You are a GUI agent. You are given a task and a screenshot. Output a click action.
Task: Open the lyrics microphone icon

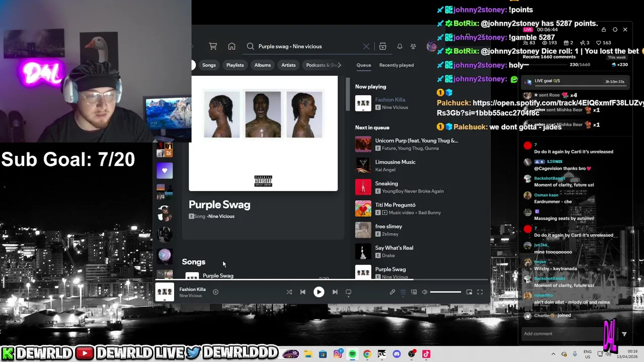pyautogui.click(x=392, y=292)
